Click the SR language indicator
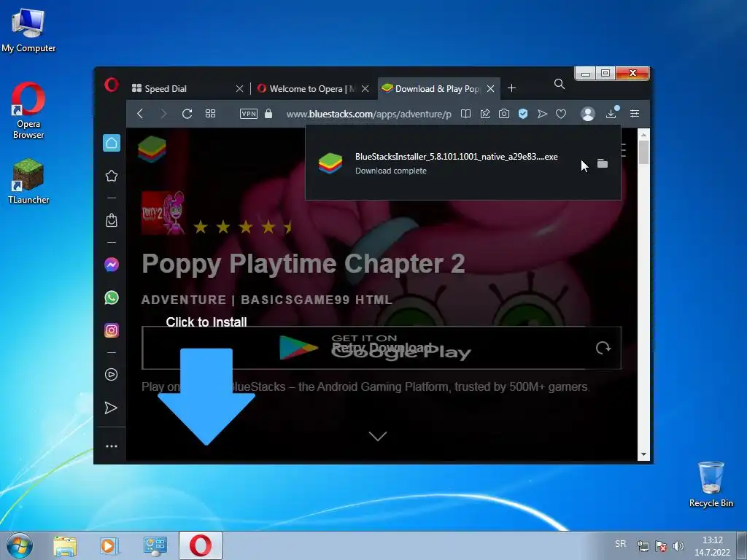This screenshot has height=560, width=747. pos(620,544)
